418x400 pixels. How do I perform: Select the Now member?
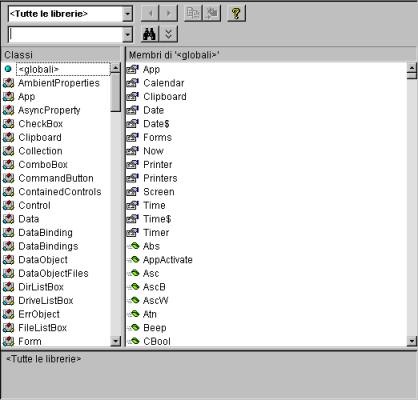click(x=153, y=151)
